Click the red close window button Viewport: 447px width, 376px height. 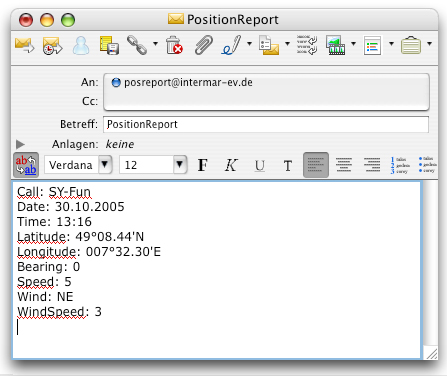(26, 20)
